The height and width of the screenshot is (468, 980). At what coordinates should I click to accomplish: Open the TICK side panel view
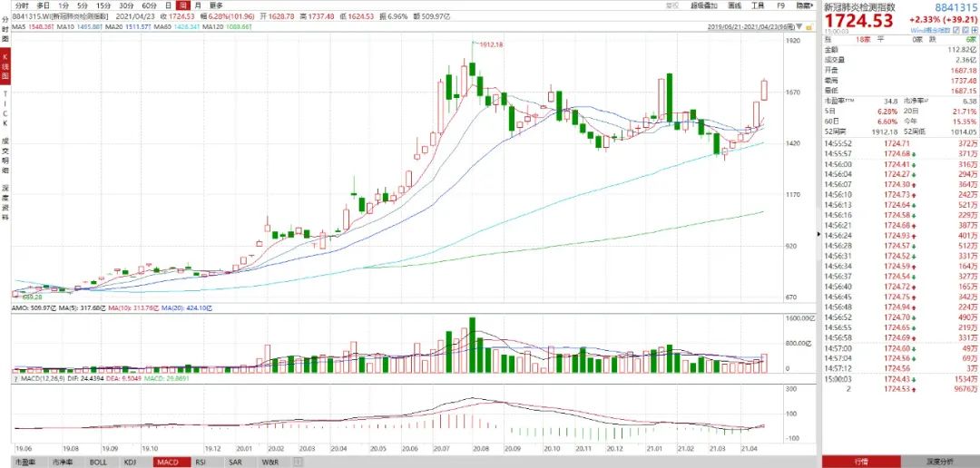pyautogui.click(x=5, y=107)
